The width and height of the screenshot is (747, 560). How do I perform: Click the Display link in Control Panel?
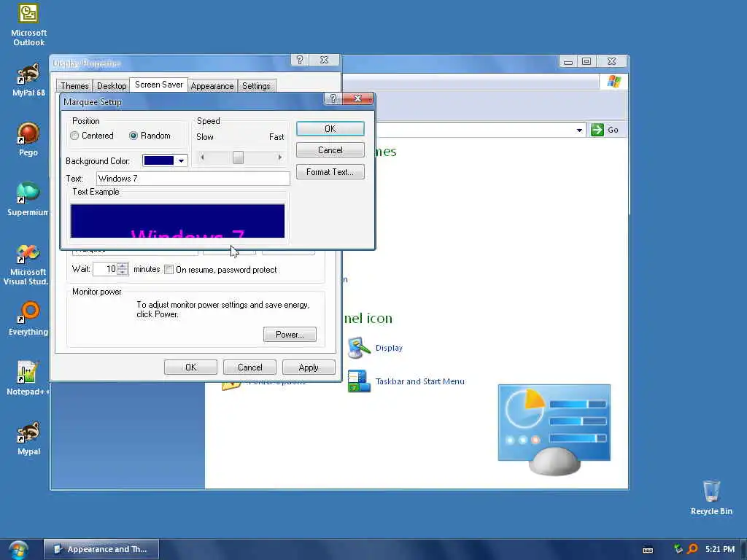click(389, 348)
